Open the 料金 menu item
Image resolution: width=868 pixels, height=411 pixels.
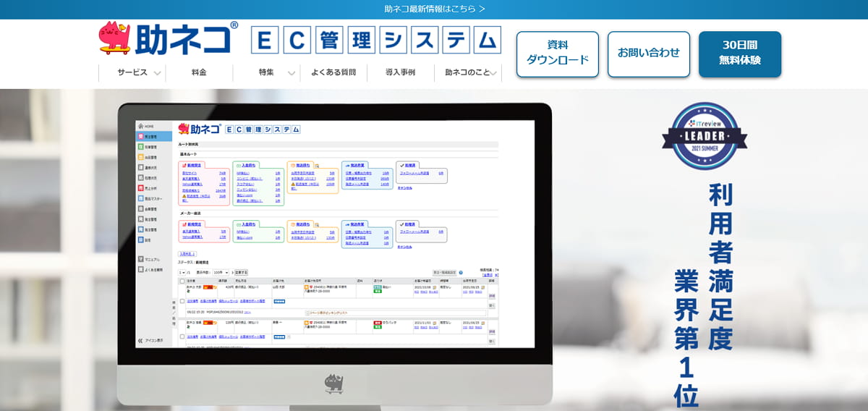[199, 72]
